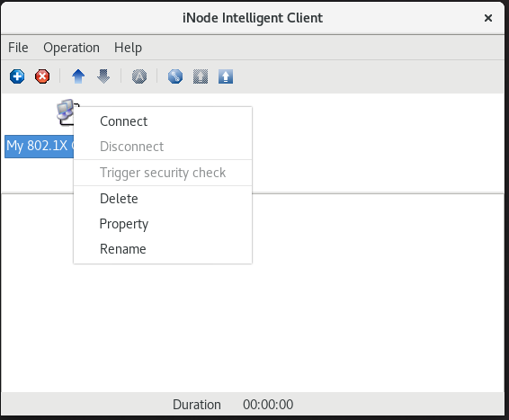509x420 pixels.
Task: Select the 802.1X connection computer icon
Action: (x=66, y=112)
